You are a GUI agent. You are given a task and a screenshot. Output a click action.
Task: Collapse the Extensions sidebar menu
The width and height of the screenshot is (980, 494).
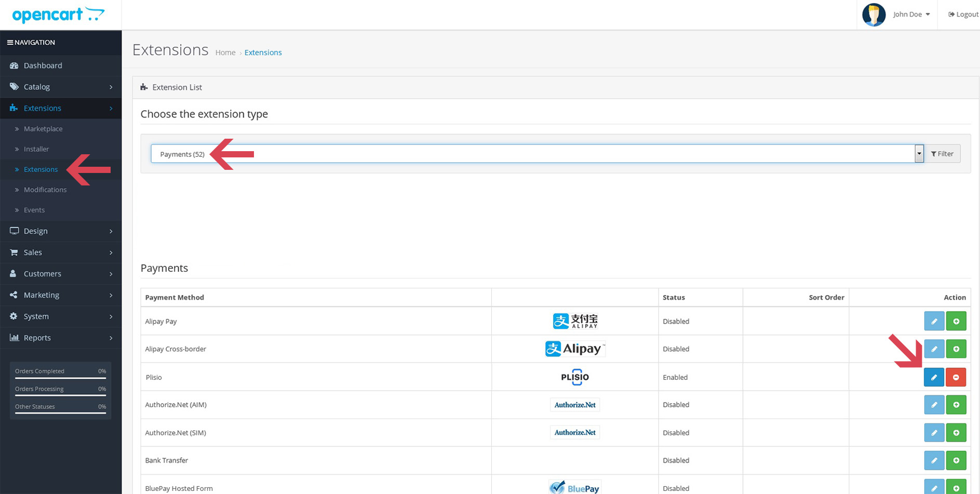tap(61, 108)
